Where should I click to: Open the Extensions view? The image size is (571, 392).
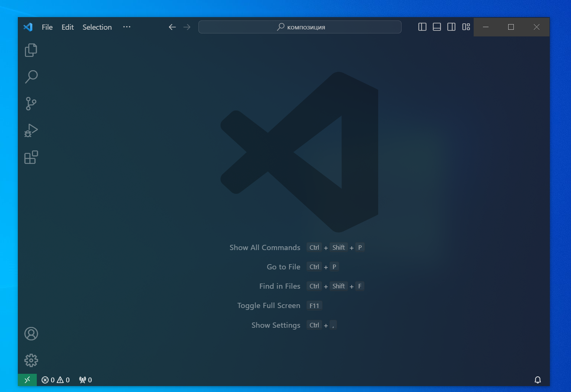[x=31, y=157]
